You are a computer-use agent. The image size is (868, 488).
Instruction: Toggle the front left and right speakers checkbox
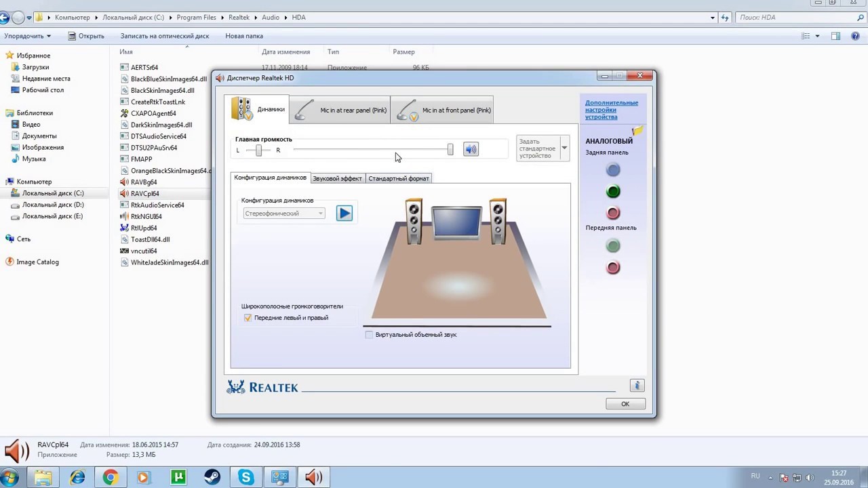click(248, 318)
